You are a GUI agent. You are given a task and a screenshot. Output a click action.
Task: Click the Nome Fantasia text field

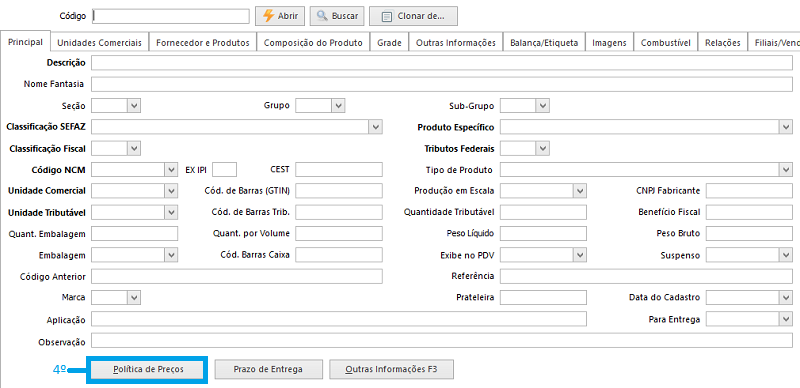point(442,84)
